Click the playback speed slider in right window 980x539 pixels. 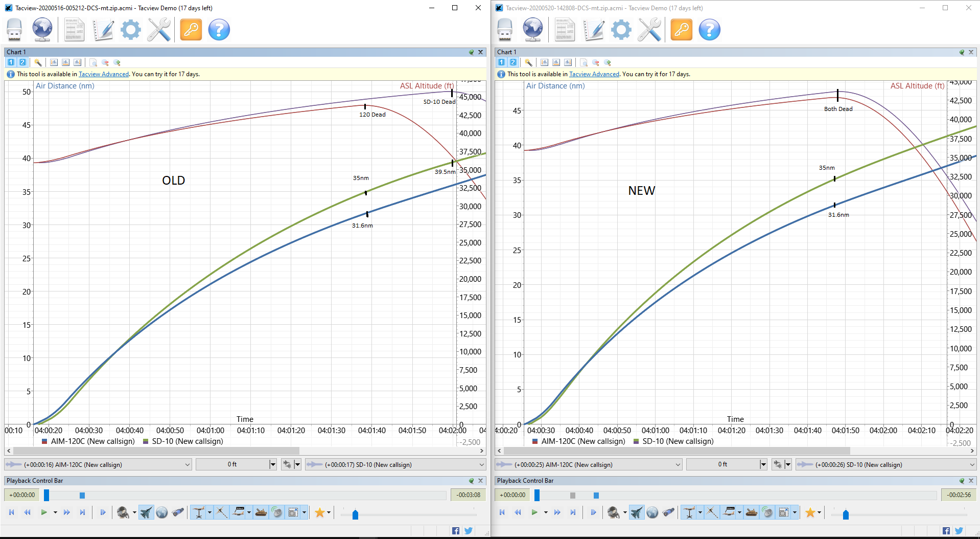coord(846,514)
